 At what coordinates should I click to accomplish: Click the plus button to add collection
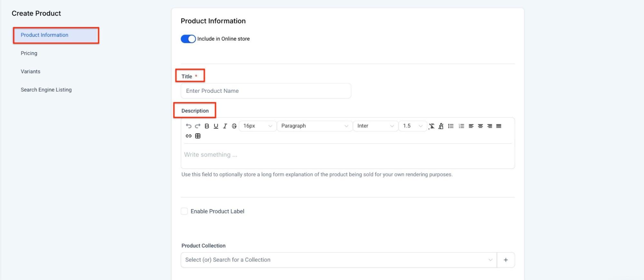[505, 260]
